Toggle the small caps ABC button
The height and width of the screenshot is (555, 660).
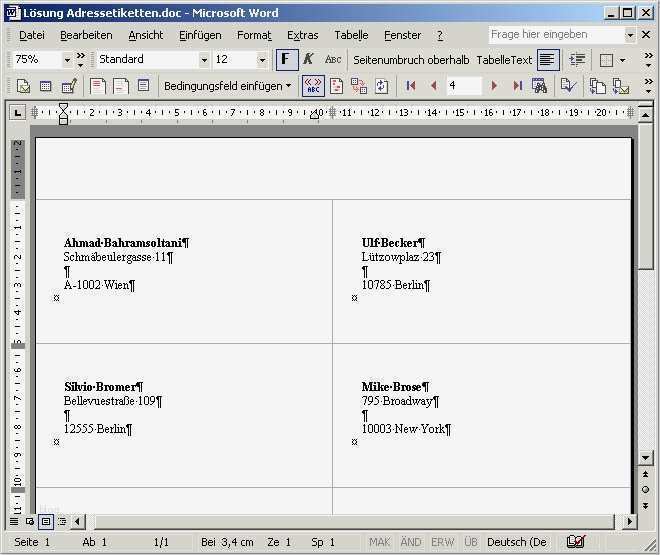pos(333,60)
